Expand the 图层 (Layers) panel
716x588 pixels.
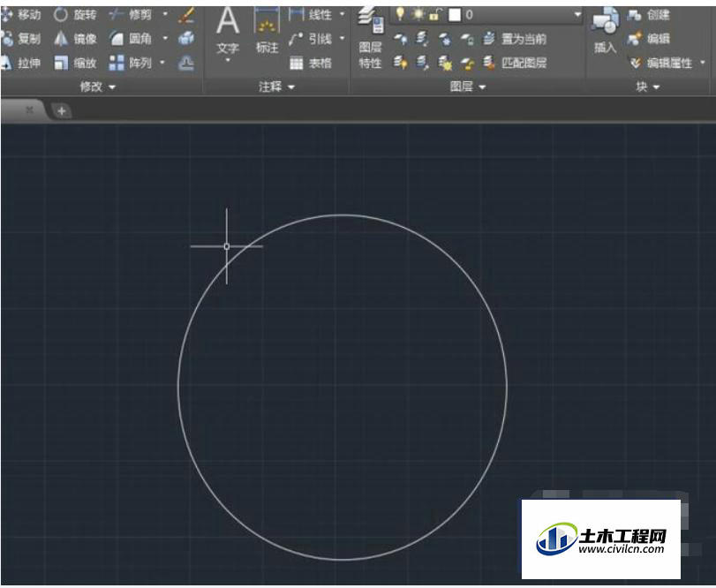click(x=468, y=87)
